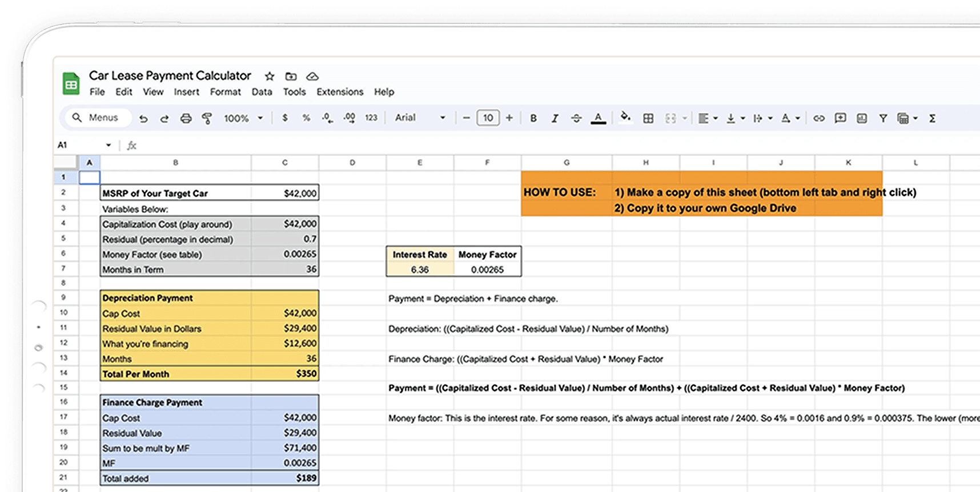
Task: Increase font size with plus button
Action: (x=509, y=118)
